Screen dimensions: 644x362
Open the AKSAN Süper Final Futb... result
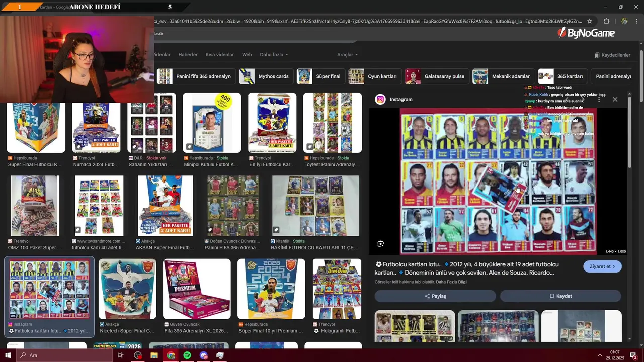(x=166, y=206)
